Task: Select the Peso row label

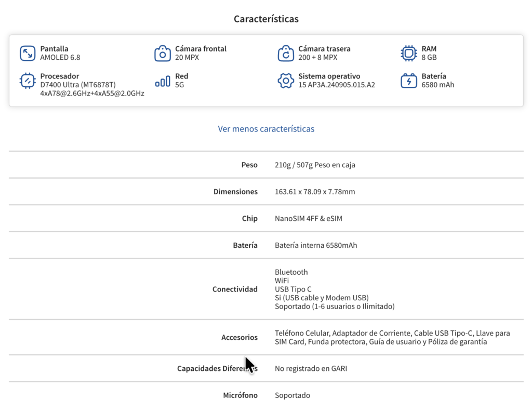Action: click(x=249, y=165)
